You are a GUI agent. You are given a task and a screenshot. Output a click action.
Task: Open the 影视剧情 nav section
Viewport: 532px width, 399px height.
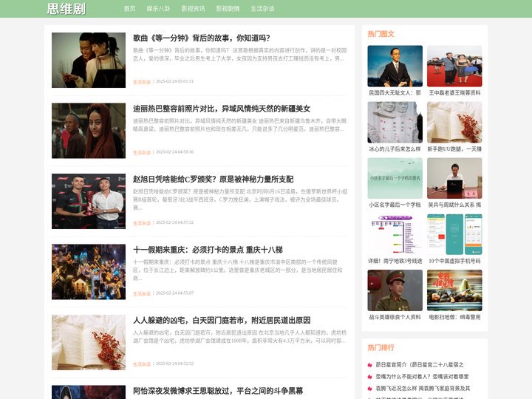pos(228,9)
